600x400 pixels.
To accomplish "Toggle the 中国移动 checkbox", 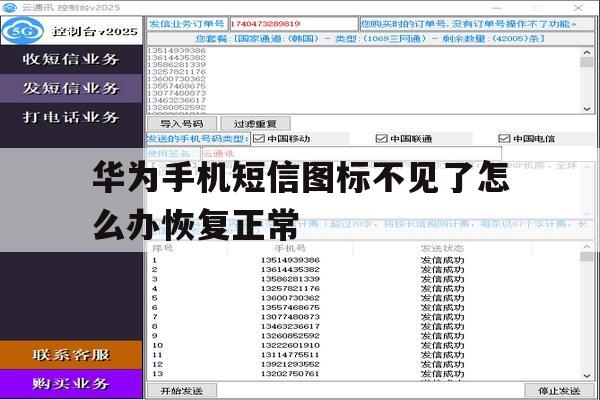I will tap(259, 139).
